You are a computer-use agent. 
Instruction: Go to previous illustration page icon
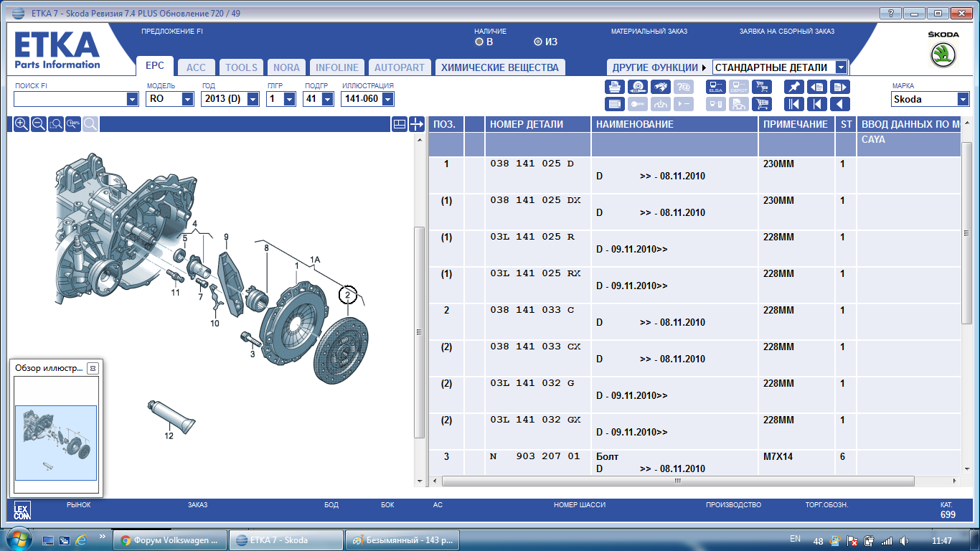coord(816,87)
